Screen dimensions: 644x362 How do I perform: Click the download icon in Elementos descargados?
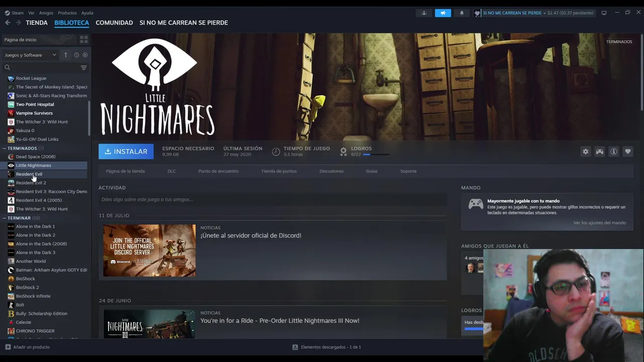pyautogui.click(x=295, y=347)
